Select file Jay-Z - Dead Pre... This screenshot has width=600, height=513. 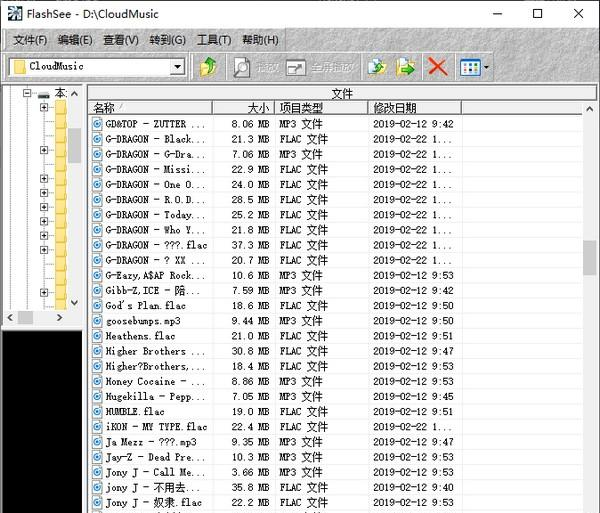(155, 457)
